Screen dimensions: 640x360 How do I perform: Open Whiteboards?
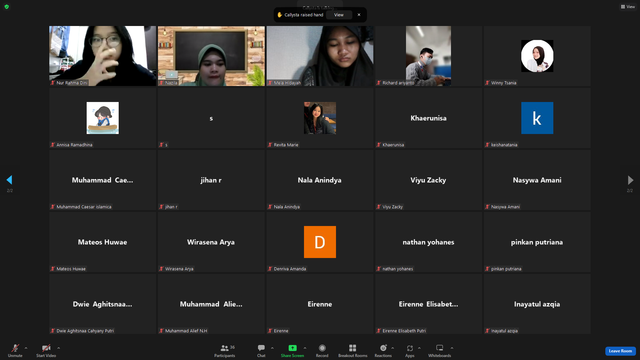pyautogui.click(x=440, y=350)
